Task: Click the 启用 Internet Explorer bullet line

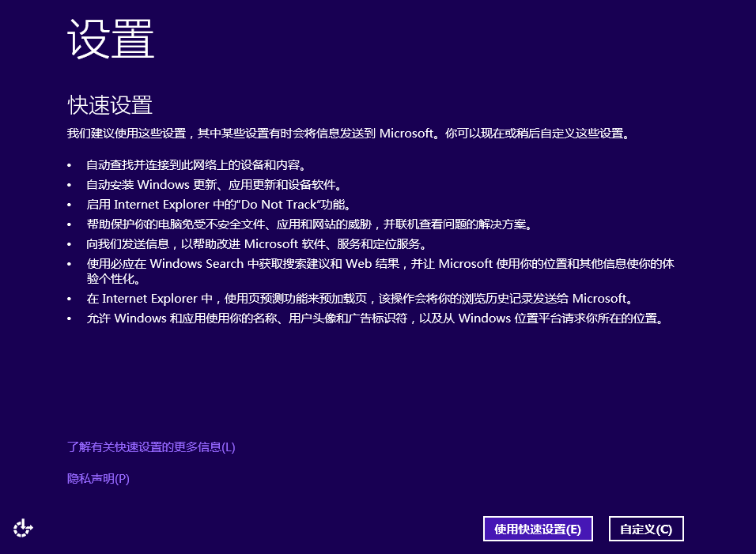Action: tap(217, 205)
